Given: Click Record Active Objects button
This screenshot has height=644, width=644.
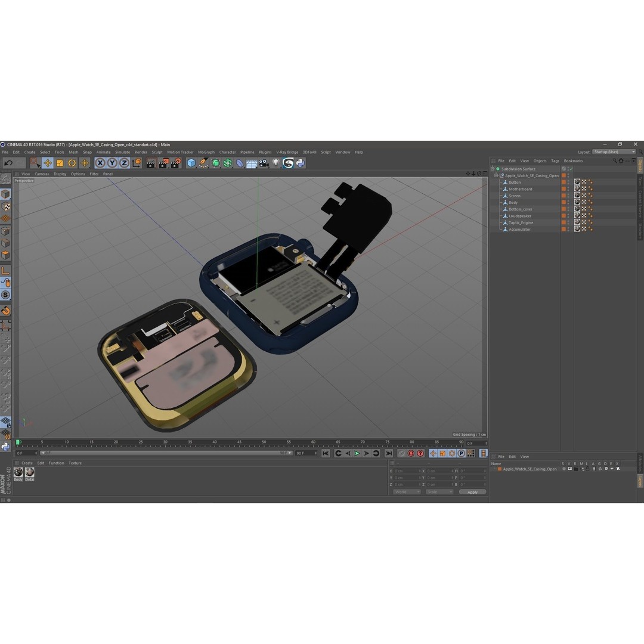Looking at the screenshot, I should point(401,453).
